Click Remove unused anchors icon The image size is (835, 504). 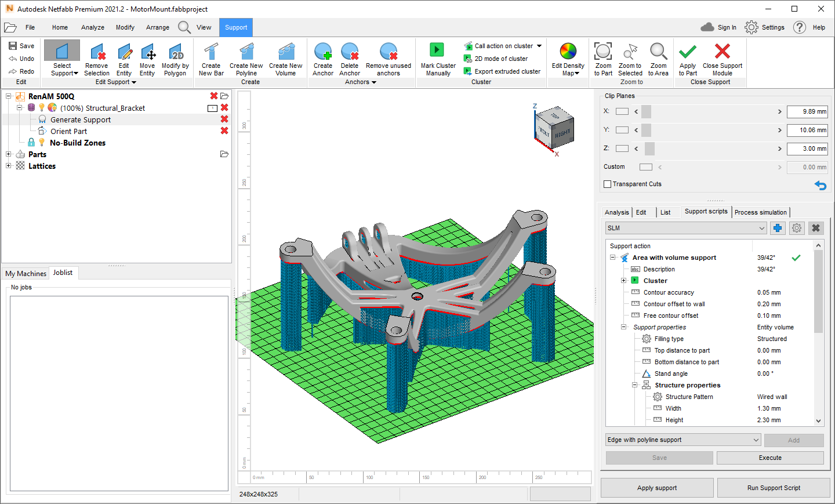[389, 52]
